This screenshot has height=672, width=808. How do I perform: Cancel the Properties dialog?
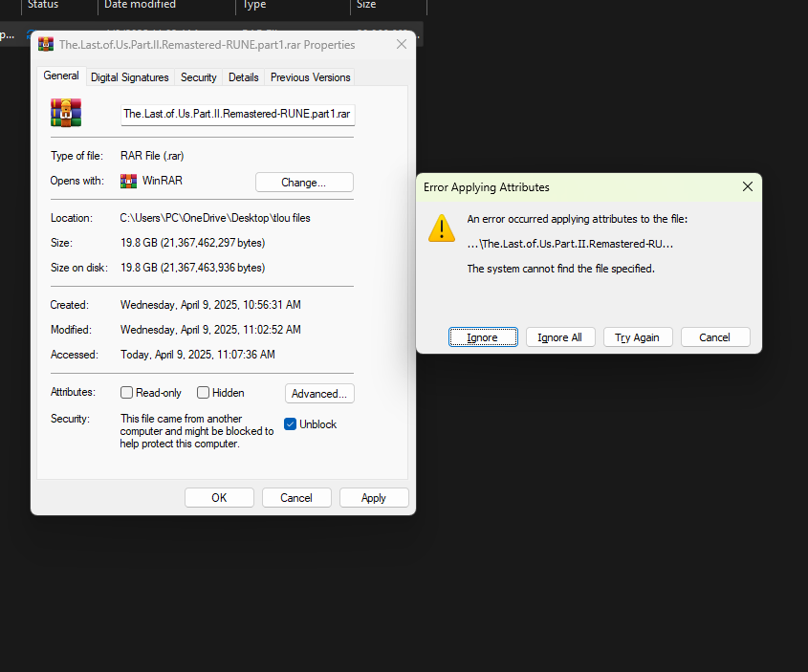(296, 497)
